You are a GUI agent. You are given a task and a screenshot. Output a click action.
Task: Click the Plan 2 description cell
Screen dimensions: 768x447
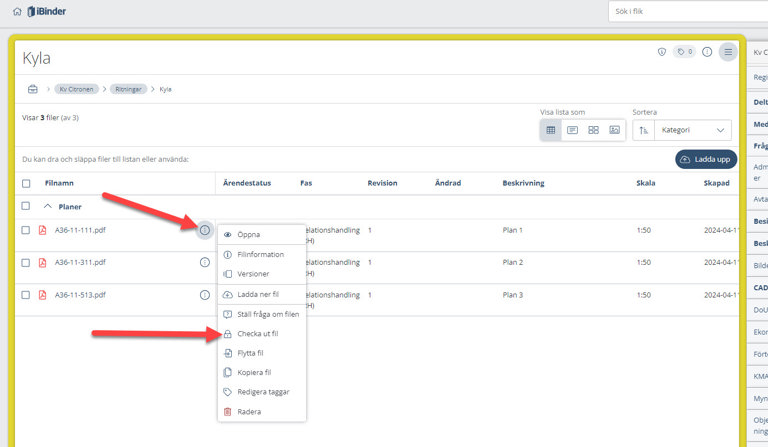click(x=512, y=262)
